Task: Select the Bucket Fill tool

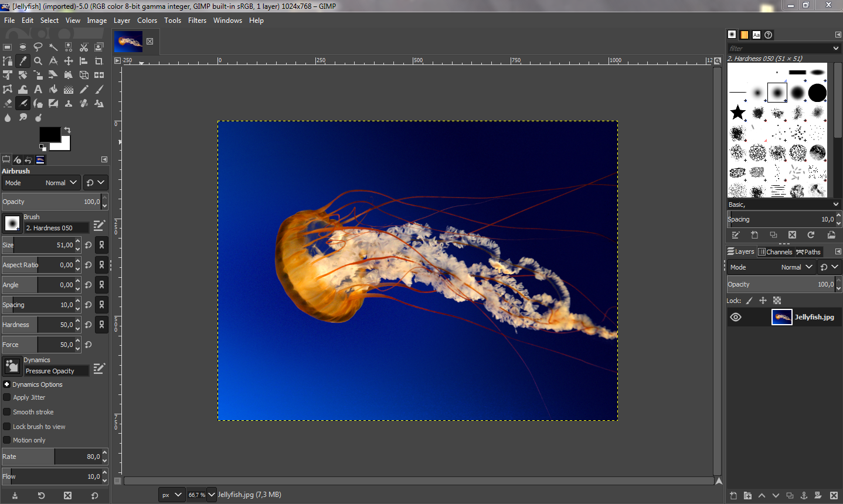Action: click(x=53, y=90)
